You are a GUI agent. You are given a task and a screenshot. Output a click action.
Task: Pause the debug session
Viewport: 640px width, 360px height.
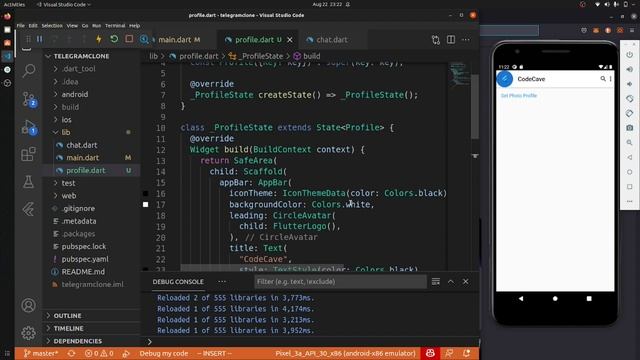[40, 40]
